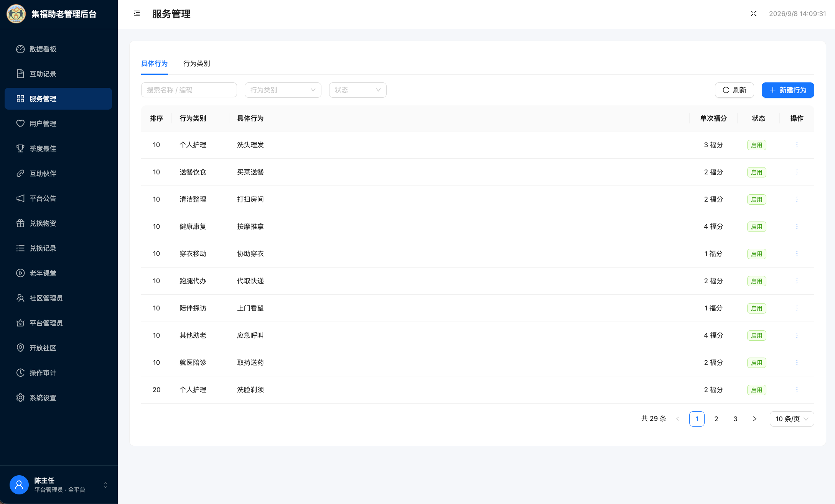Open actions menu for 上门看望 row
The width and height of the screenshot is (835, 504).
(797, 308)
